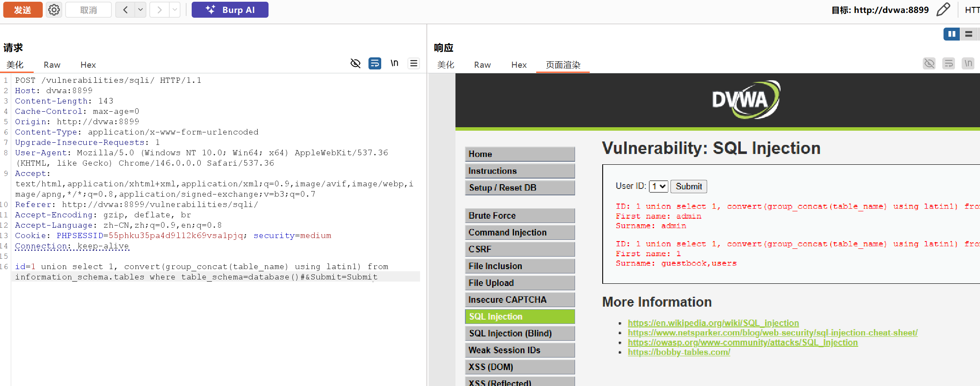980x386 pixels.
Task: Switch response view to 美化 tab
Action: (x=446, y=65)
